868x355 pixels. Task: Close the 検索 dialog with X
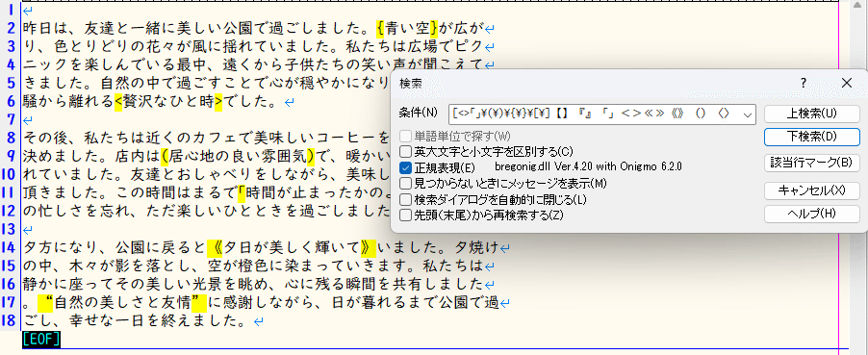click(x=847, y=84)
